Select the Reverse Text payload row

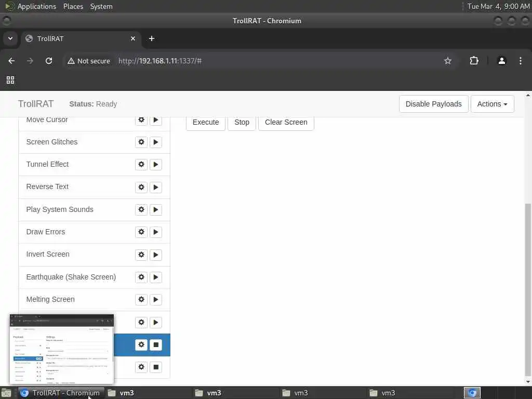click(x=95, y=187)
